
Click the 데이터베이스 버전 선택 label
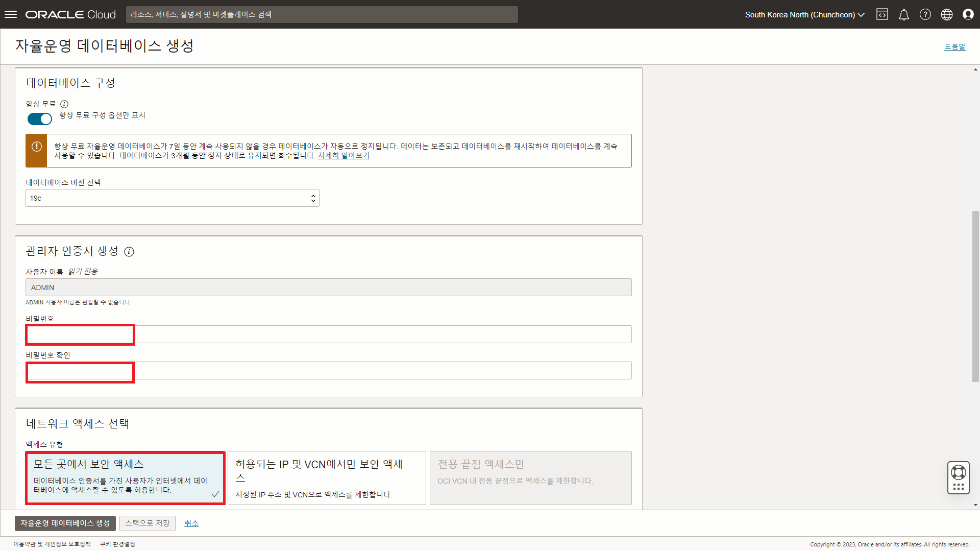click(63, 183)
